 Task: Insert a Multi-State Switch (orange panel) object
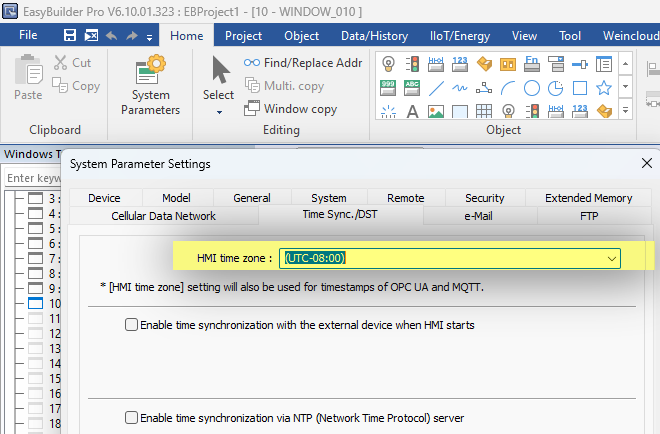(508, 64)
